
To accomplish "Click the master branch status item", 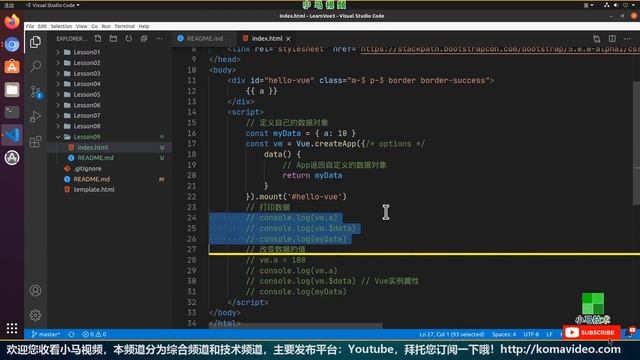I will pos(46,334).
